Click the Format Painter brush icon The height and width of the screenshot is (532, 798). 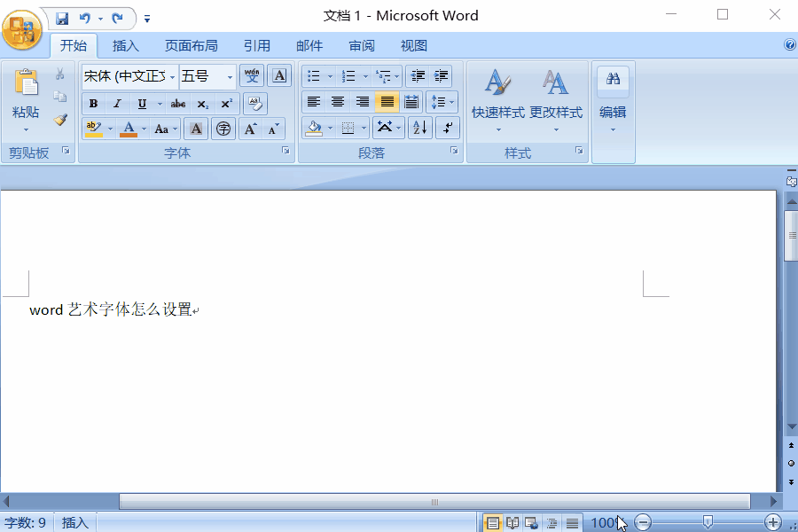coord(60,119)
